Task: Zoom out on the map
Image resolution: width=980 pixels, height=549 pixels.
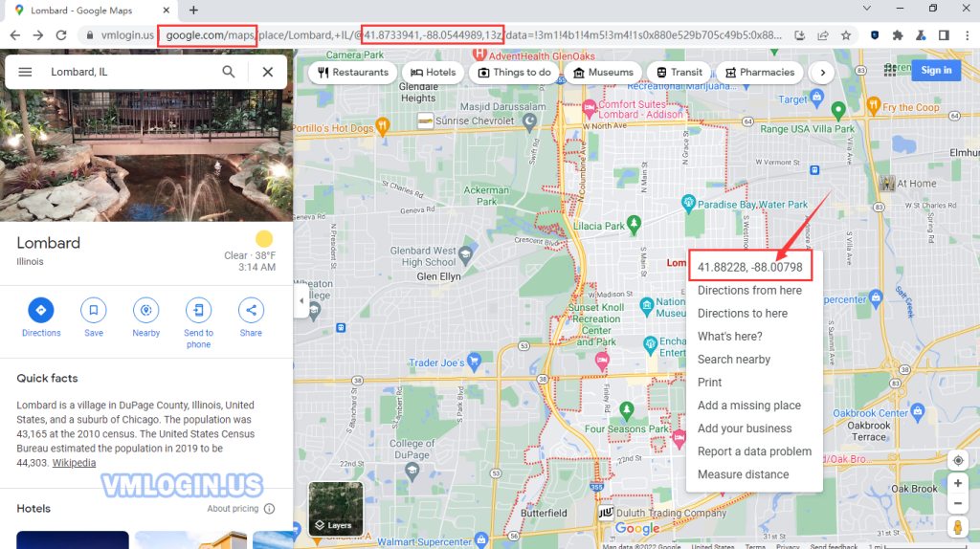Action: coord(957,503)
